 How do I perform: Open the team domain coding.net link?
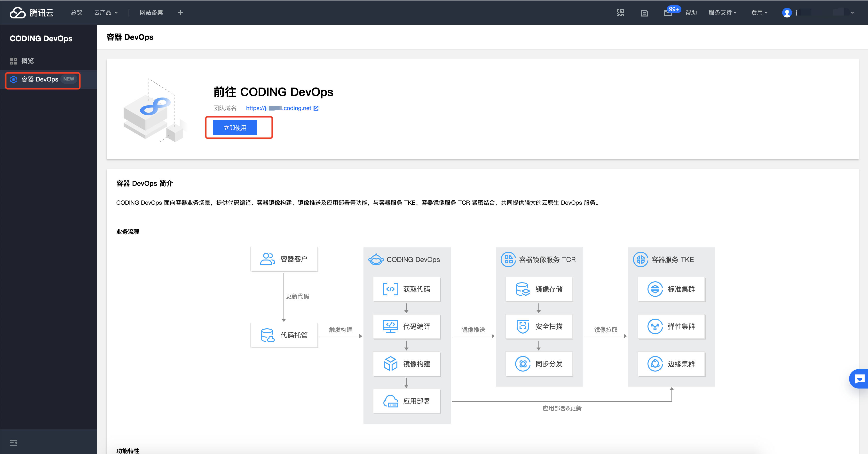click(278, 108)
